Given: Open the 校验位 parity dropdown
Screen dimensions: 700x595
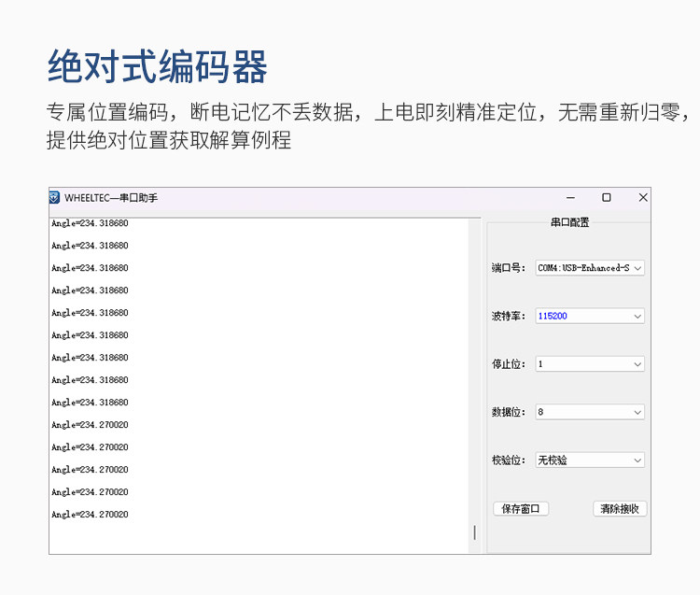Looking at the screenshot, I should [x=590, y=460].
